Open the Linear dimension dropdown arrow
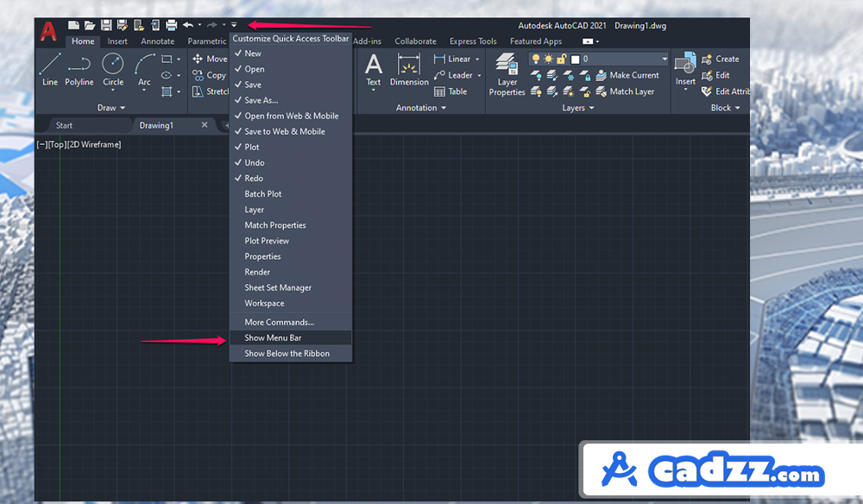This screenshot has width=863, height=504. tap(477, 59)
